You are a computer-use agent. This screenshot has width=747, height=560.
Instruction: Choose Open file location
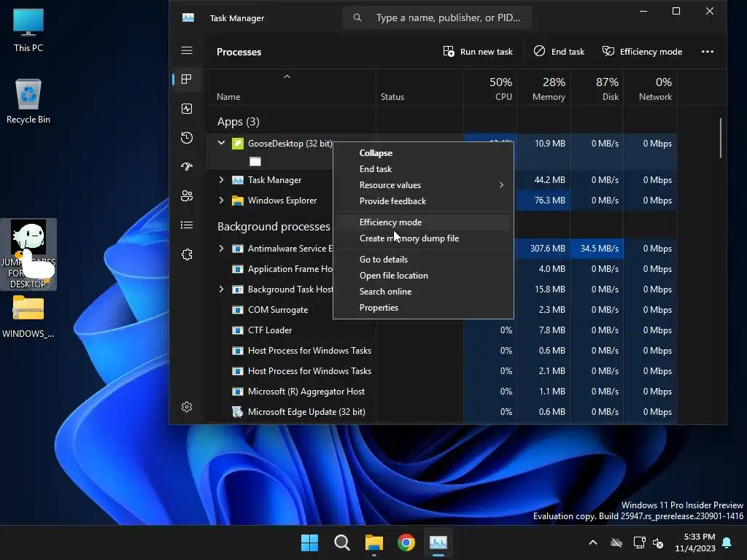click(x=423, y=276)
